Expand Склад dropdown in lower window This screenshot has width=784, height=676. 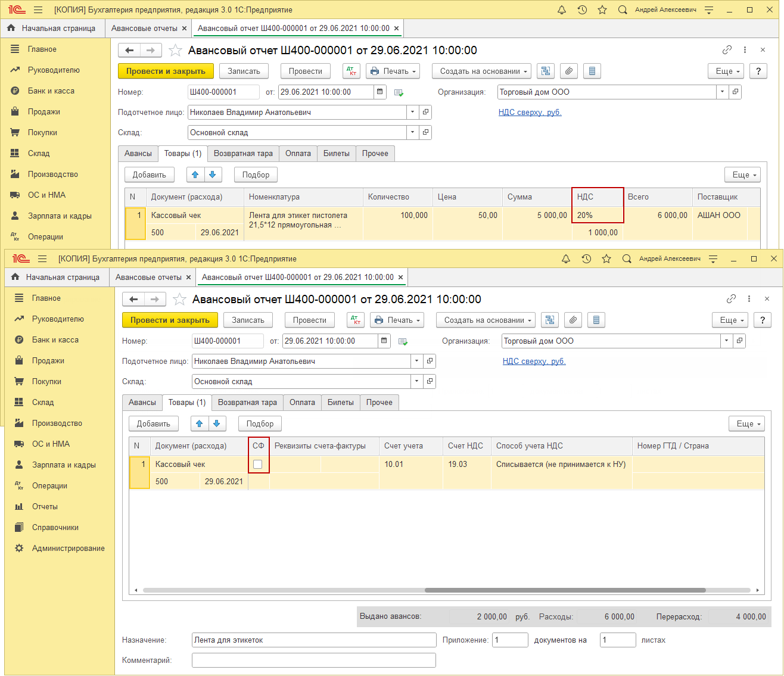(x=416, y=381)
